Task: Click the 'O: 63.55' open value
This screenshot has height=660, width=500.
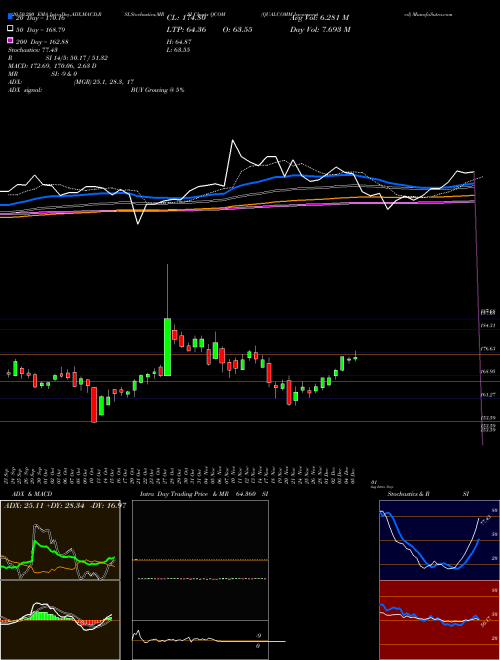Action: 237,29
